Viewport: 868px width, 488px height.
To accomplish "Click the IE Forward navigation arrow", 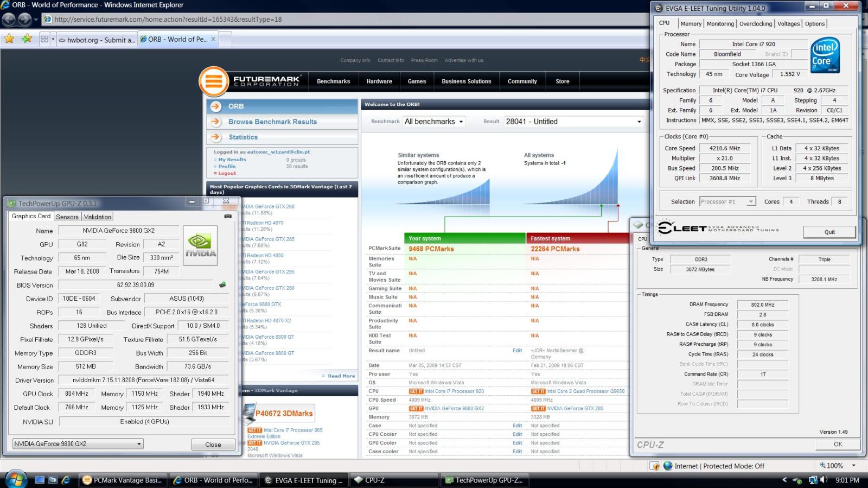I will tap(25, 20).
